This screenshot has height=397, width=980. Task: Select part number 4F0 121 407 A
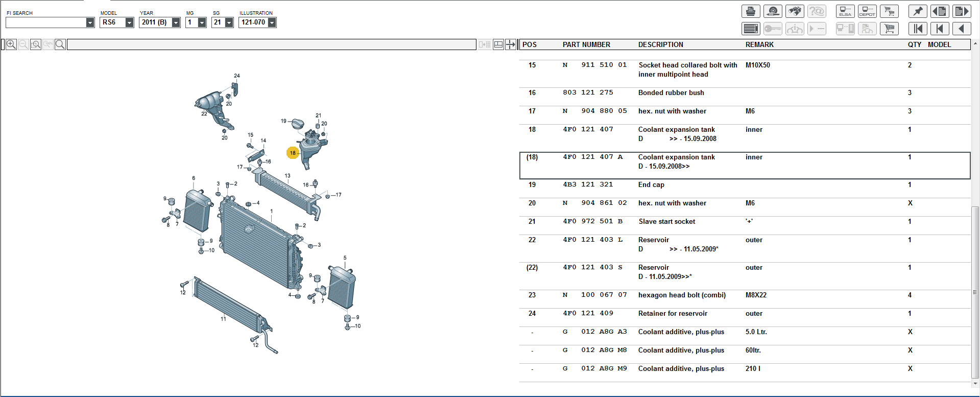coord(592,157)
